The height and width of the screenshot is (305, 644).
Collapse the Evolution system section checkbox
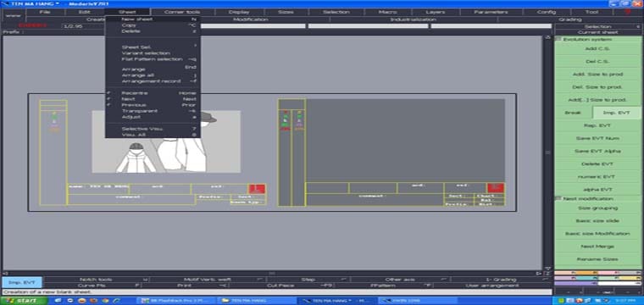tap(558, 39)
